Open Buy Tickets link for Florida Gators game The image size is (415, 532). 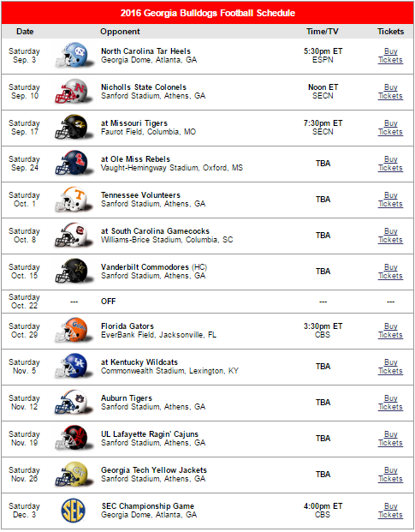pyautogui.click(x=390, y=331)
